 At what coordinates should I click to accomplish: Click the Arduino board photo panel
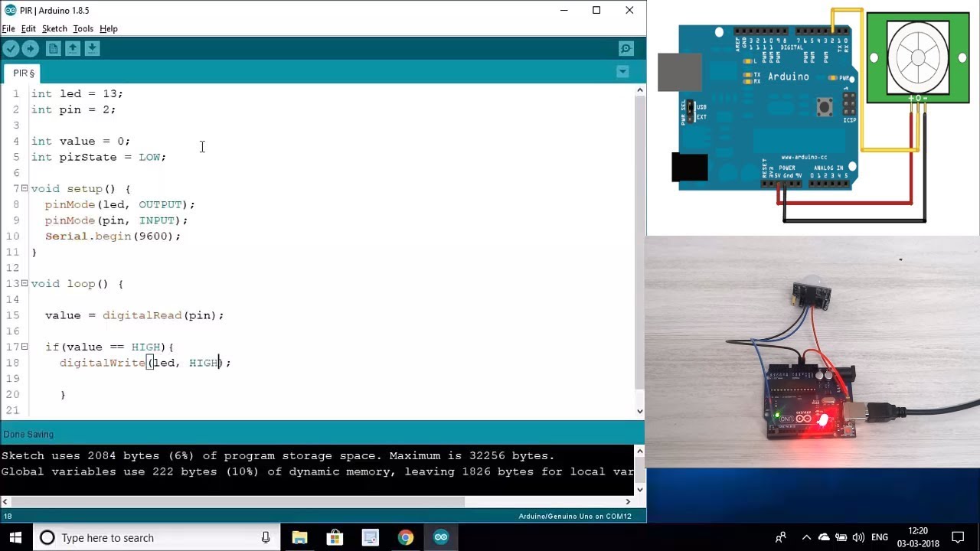pyautogui.click(x=812, y=351)
